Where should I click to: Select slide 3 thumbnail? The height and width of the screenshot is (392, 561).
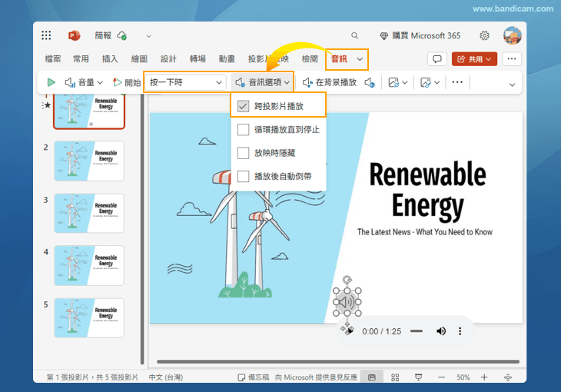pyautogui.click(x=88, y=213)
